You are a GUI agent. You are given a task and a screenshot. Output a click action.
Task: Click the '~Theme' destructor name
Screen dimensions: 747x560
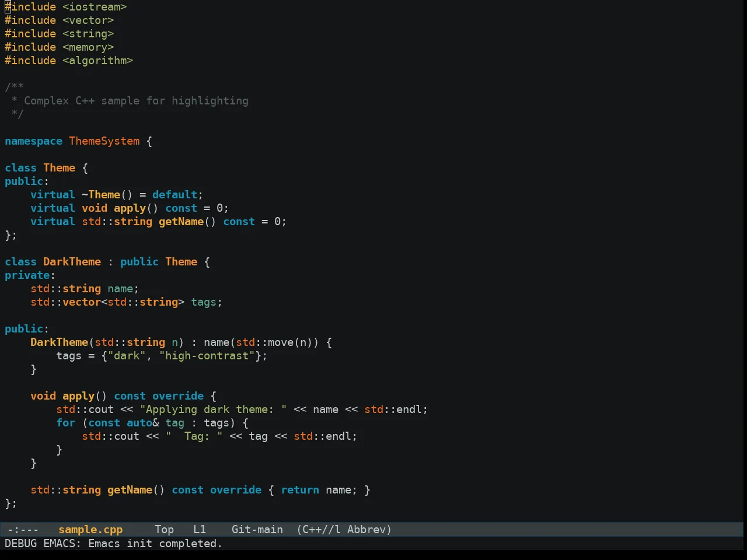101,195
